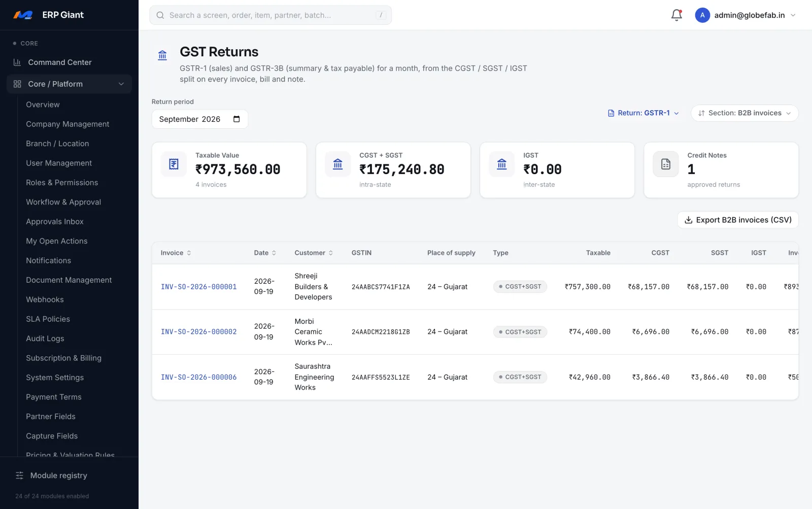Open Overview in the sidebar
This screenshot has width=812, height=509.
(x=43, y=105)
